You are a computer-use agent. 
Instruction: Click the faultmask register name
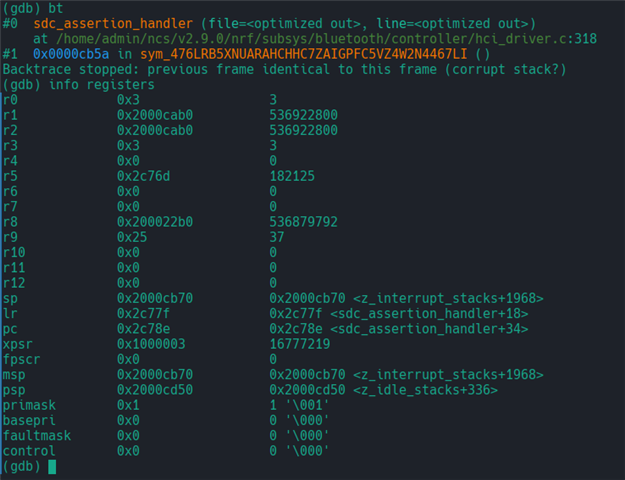pos(37,435)
